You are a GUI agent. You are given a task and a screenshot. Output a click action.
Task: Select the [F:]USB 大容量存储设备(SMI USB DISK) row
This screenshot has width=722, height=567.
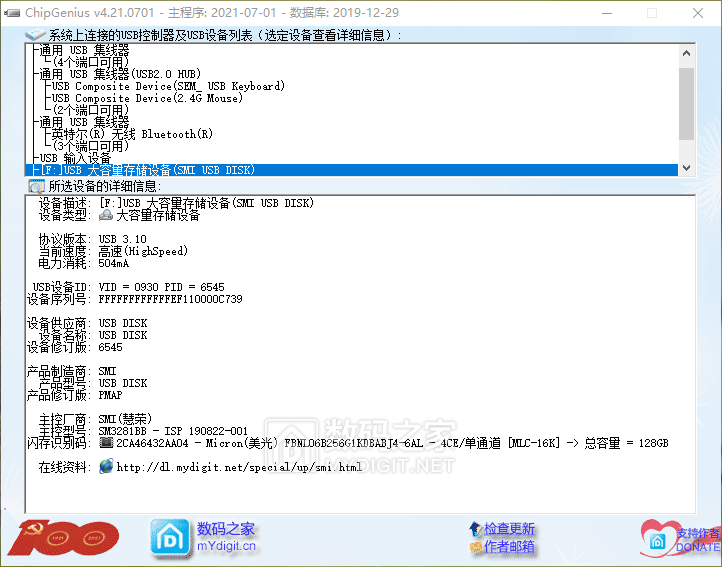(352, 170)
